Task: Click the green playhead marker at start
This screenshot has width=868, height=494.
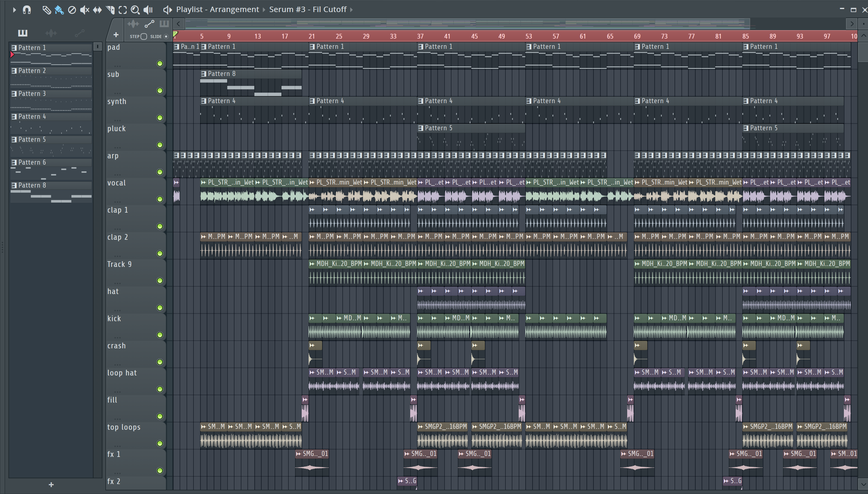Action: (175, 34)
